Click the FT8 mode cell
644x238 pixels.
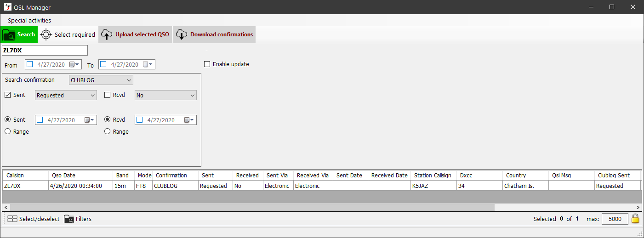(x=143, y=186)
